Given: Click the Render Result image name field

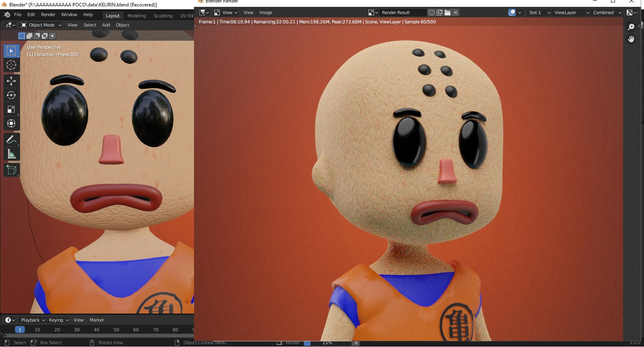Looking at the screenshot, I should [403, 12].
